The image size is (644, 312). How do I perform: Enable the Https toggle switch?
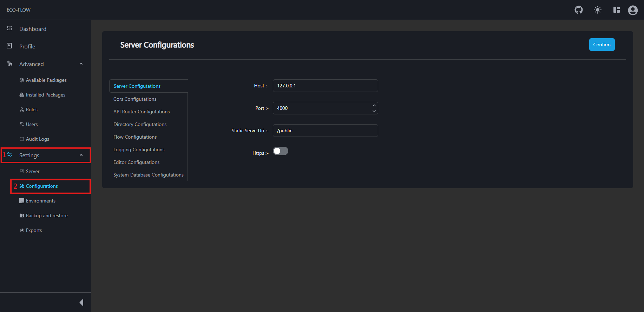[281, 151]
